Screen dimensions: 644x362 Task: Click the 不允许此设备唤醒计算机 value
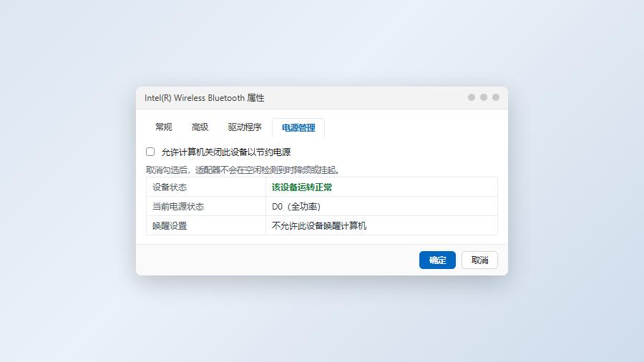pos(319,226)
